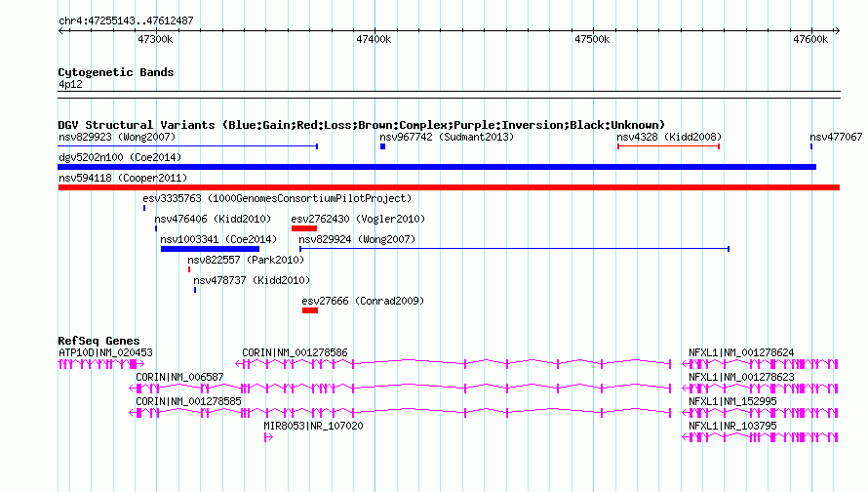The width and height of the screenshot is (868, 492).
Task: Click the DGV Structural Variants track title
Action: (361, 125)
